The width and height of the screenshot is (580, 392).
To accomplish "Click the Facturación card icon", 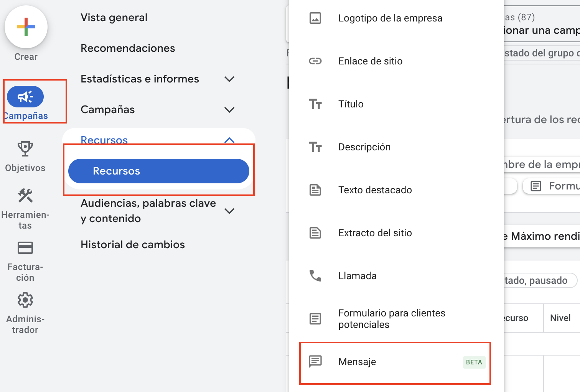I will [x=25, y=248].
